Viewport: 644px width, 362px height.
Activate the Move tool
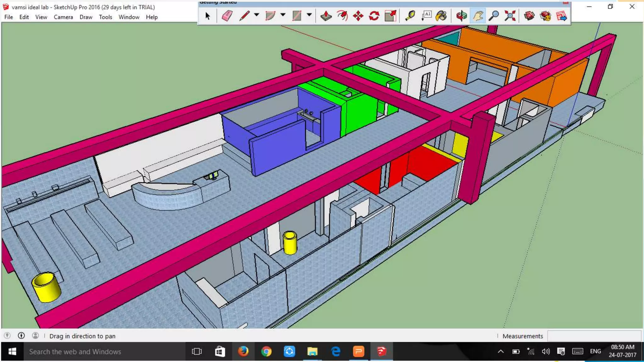point(358,15)
